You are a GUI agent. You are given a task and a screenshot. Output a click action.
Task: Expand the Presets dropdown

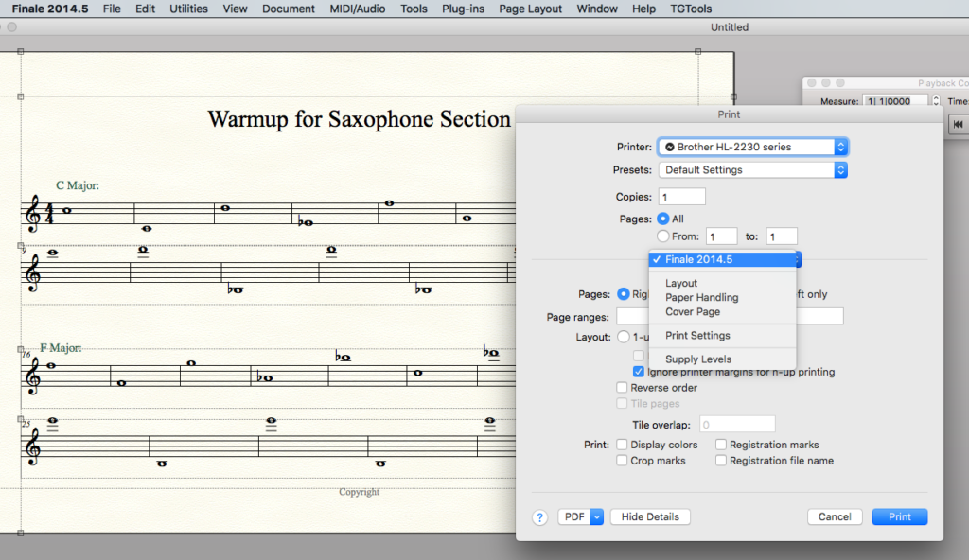click(x=752, y=170)
